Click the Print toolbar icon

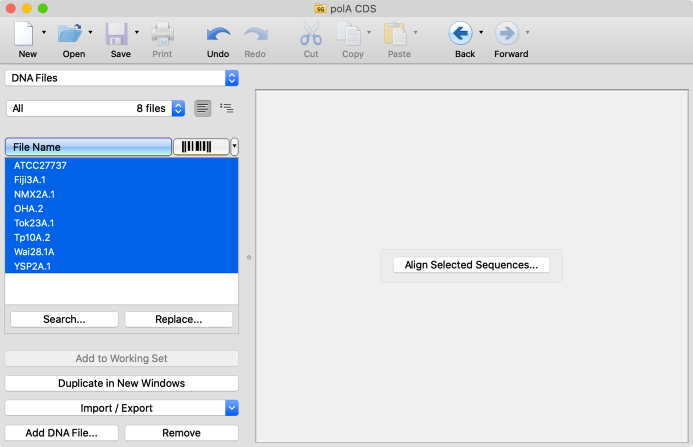pyautogui.click(x=163, y=34)
